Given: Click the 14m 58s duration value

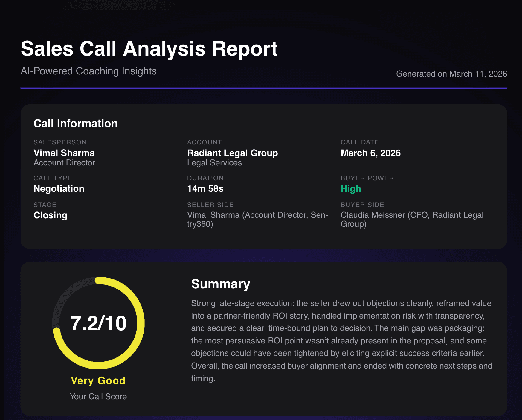Looking at the screenshot, I should pos(205,189).
